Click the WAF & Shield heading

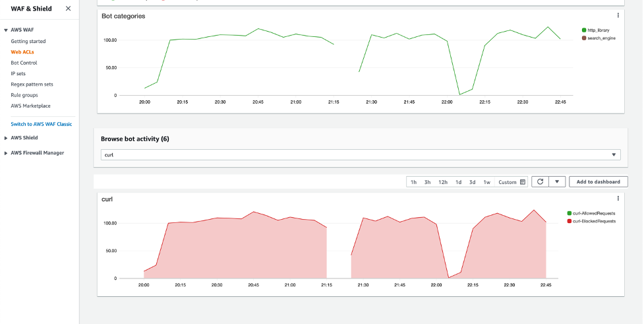pyautogui.click(x=31, y=9)
